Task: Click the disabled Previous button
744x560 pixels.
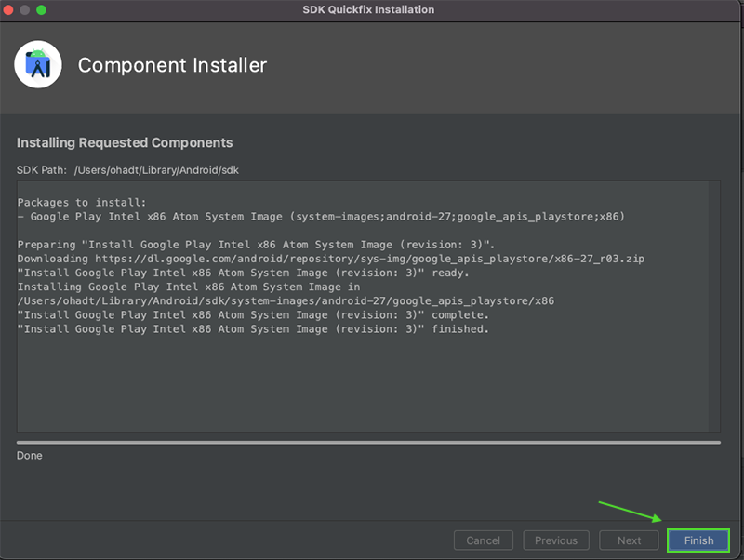Action: coord(555,540)
